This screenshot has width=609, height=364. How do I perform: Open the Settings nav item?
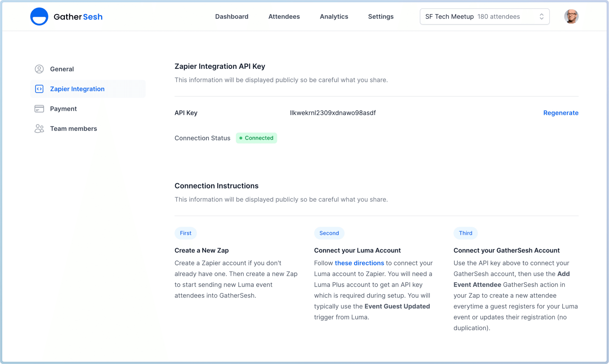pos(381,16)
